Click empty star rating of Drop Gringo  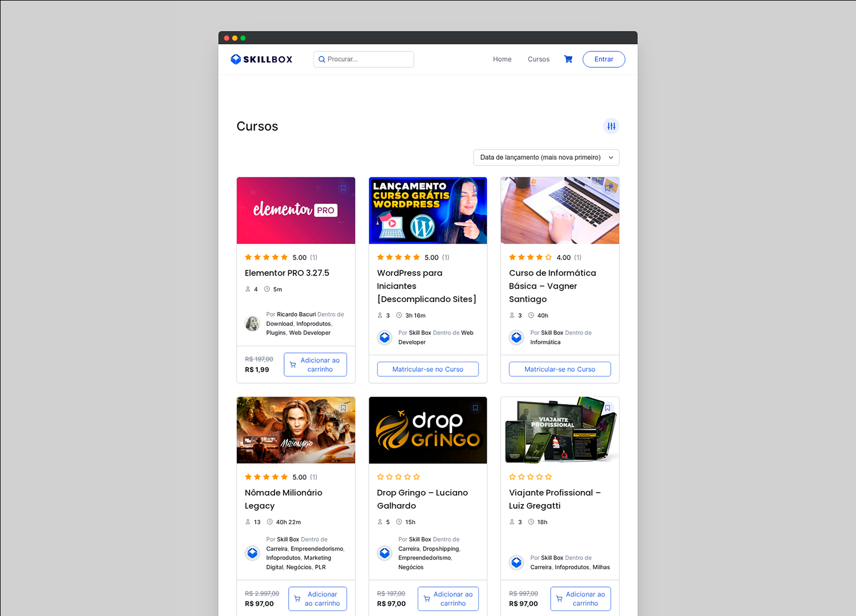(398, 477)
